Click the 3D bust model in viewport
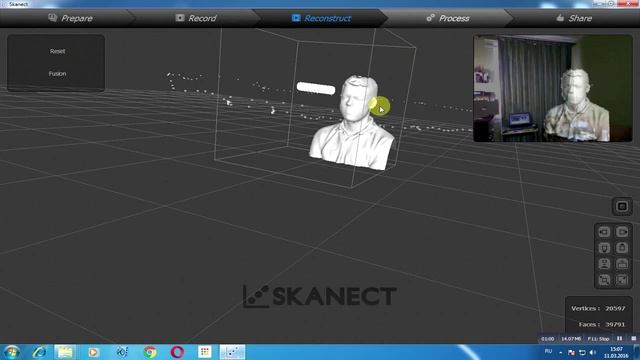The width and height of the screenshot is (640, 360). 352,122
